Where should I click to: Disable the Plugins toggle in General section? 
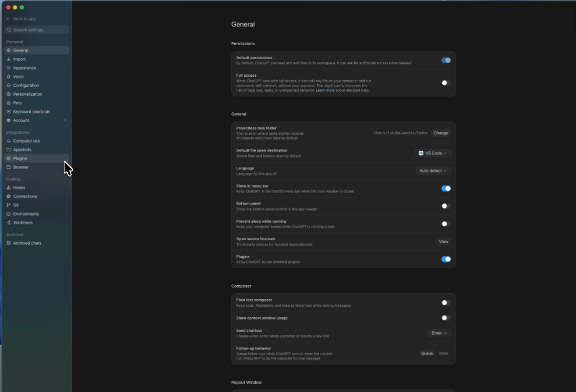coord(446,259)
